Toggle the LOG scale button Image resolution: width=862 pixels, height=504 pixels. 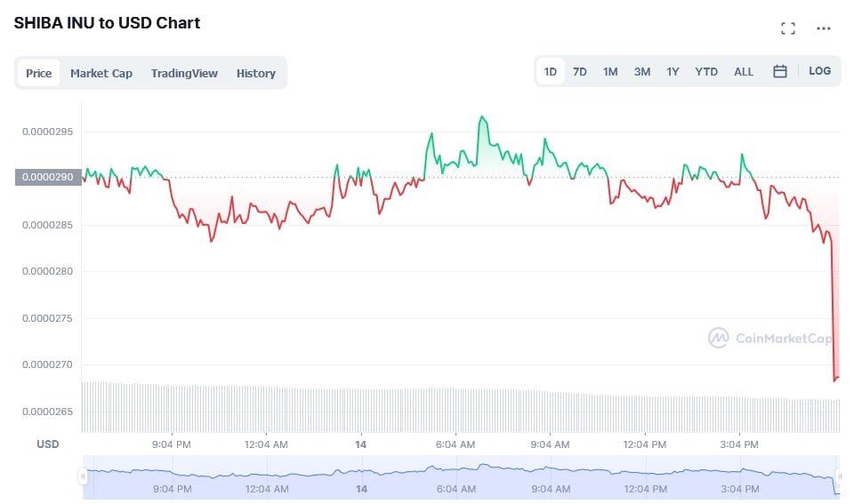819,71
